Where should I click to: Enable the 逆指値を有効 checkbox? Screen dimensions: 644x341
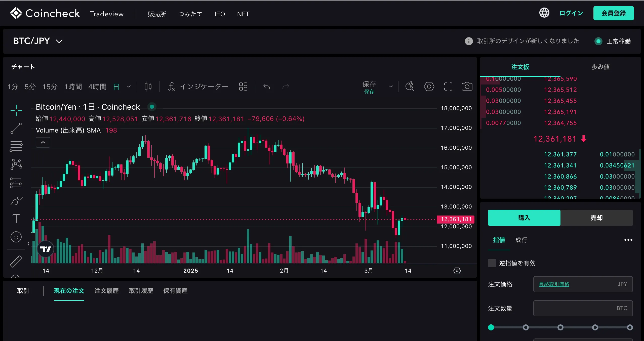click(492, 263)
